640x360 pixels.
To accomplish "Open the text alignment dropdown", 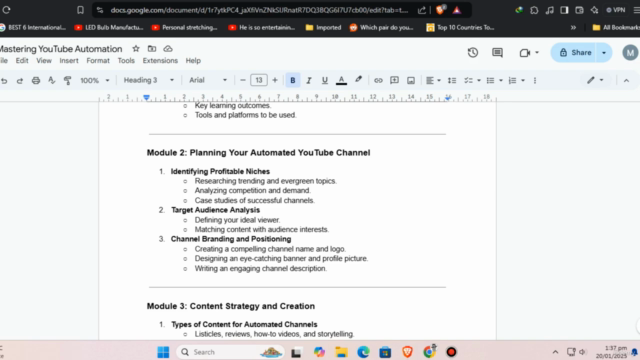I will [x=433, y=80].
